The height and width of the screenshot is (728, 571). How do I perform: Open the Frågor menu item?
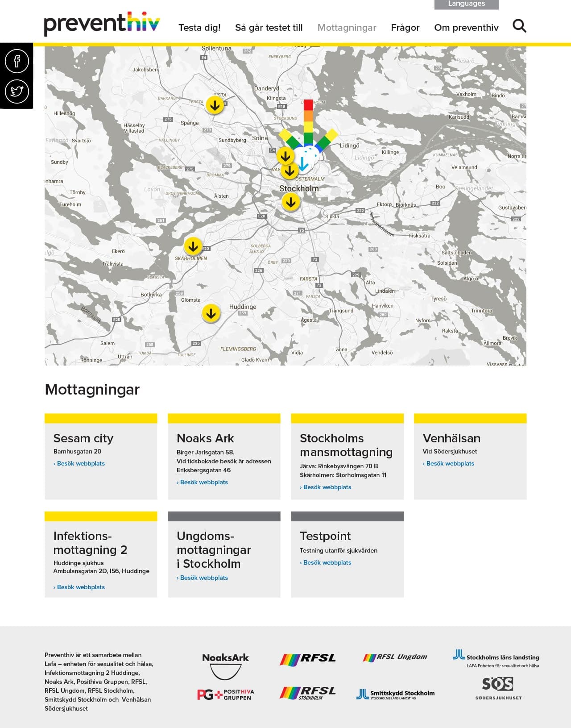click(405, 28)
